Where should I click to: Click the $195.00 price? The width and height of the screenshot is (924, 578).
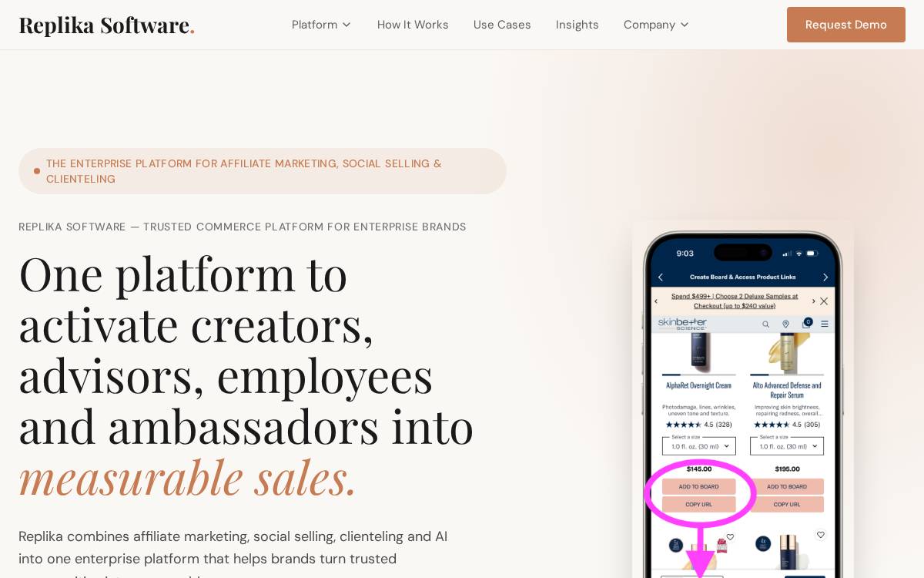coord(787,469)
